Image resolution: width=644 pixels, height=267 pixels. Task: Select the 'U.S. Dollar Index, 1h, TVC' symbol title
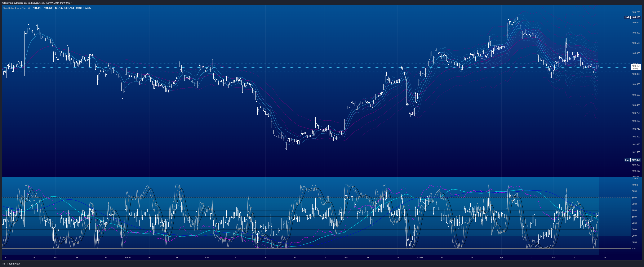(17, 8)
